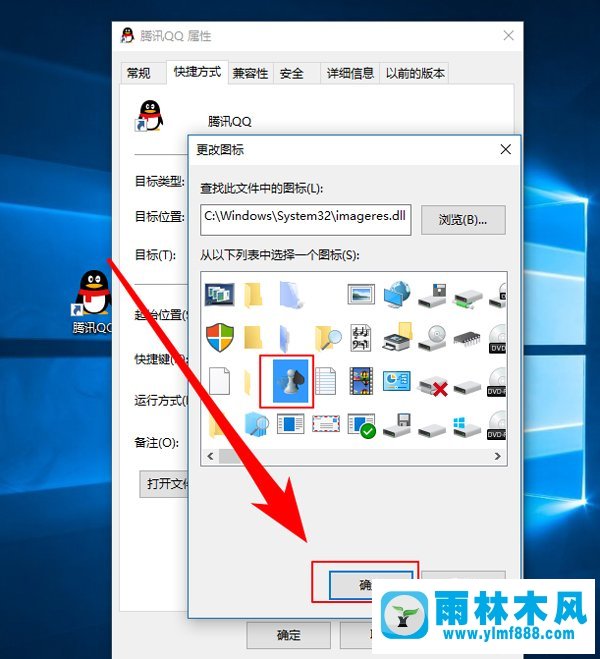Viewport: 600px width, 659px height.
Task: Select the folder with magnifying glass icon
Action: pyautogui.click(x=328, y=338)
